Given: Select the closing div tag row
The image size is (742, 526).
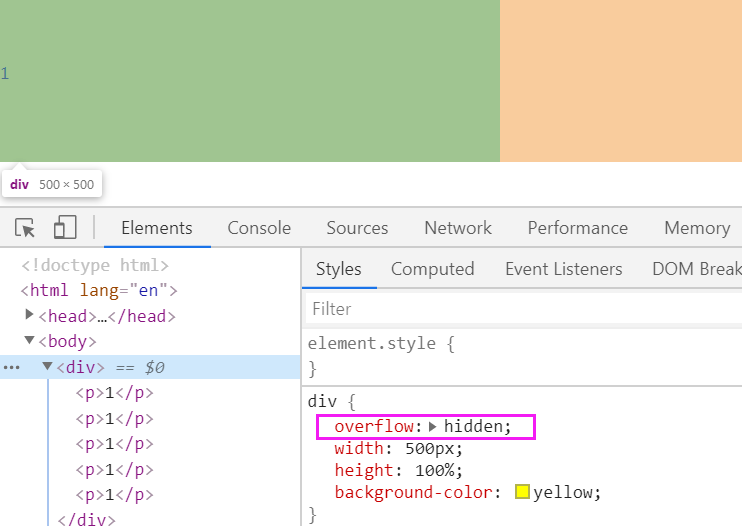Looking at the screenshot, I should tap(86, 519).
